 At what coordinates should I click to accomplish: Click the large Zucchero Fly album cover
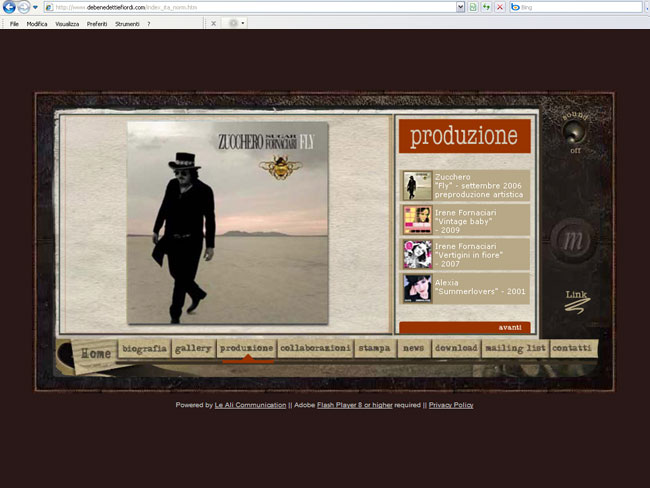(x=228, y=223)
